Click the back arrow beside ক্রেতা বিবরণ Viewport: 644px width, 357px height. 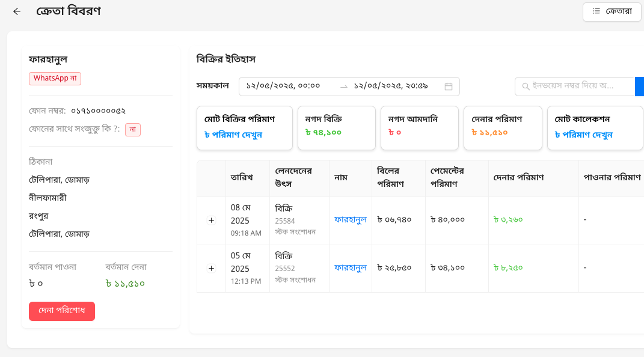pos(16,11)
